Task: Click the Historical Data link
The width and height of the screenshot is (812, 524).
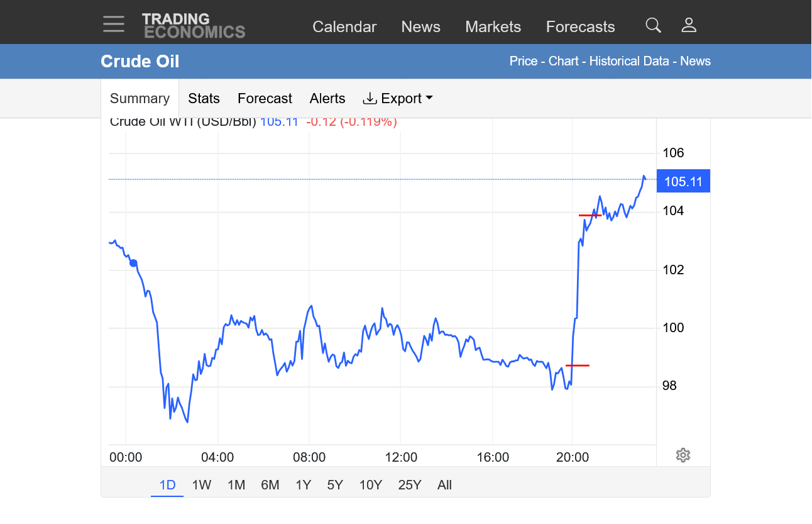Action: click(629, 61)
